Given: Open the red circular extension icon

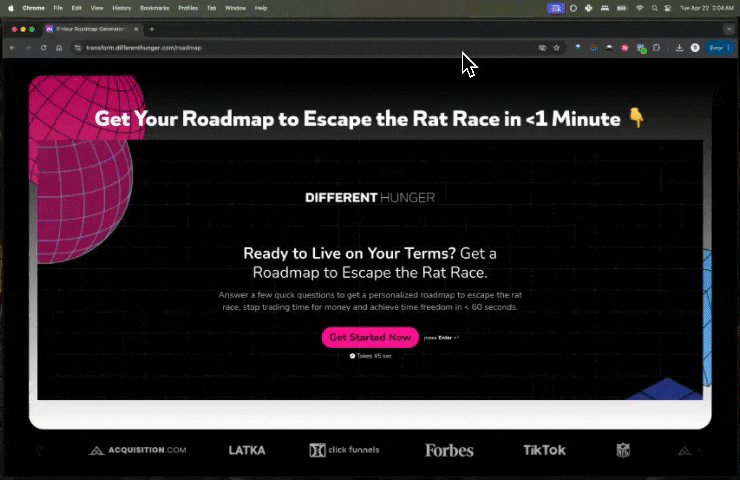Looking at the screenshot, I should tap(625, 48).
